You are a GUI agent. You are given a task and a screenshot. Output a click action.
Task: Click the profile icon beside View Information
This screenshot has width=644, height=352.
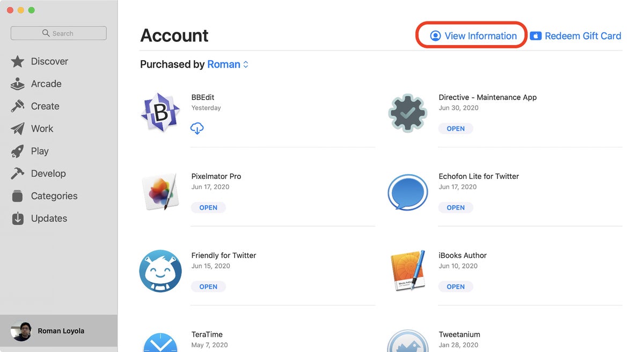[x=436, y=36]
